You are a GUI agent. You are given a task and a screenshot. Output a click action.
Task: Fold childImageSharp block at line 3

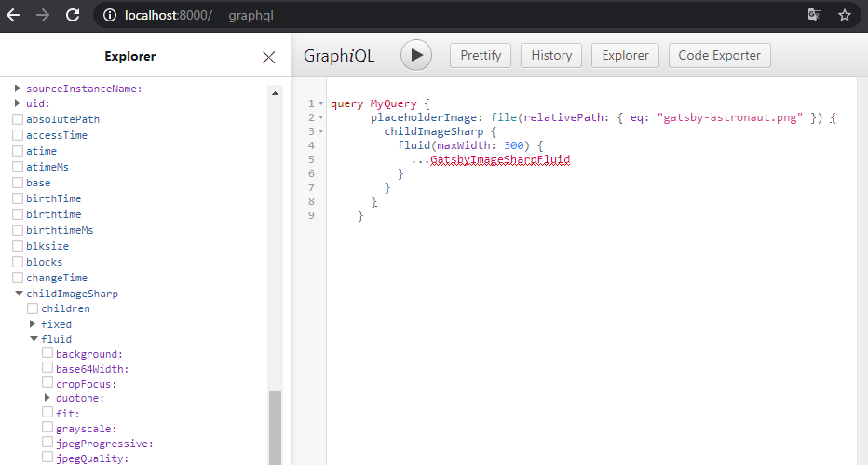coord(320,131)
